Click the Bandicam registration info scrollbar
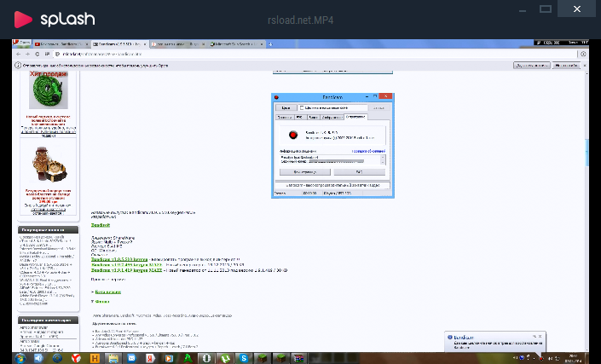This screenshot has height=364, width=601. (x=383, y=159)
